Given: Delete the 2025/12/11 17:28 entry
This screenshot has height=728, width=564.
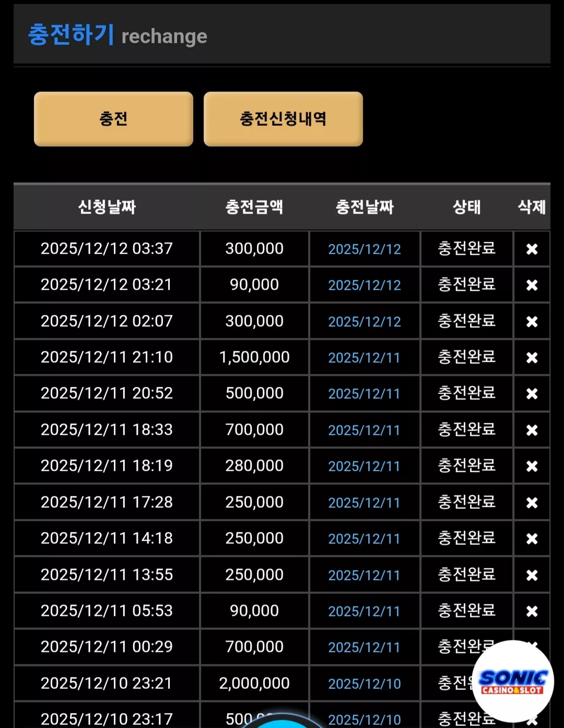Looking at the screenshot, I should point(532,503).
